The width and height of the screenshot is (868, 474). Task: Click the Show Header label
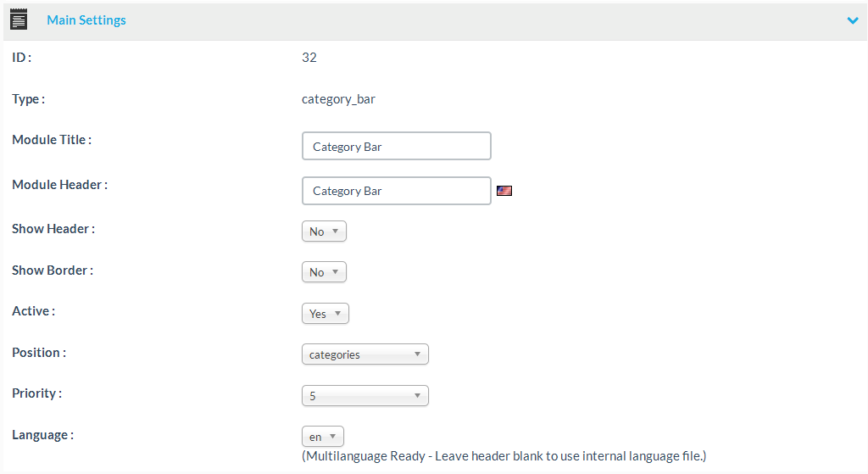[x=53, y=229]
